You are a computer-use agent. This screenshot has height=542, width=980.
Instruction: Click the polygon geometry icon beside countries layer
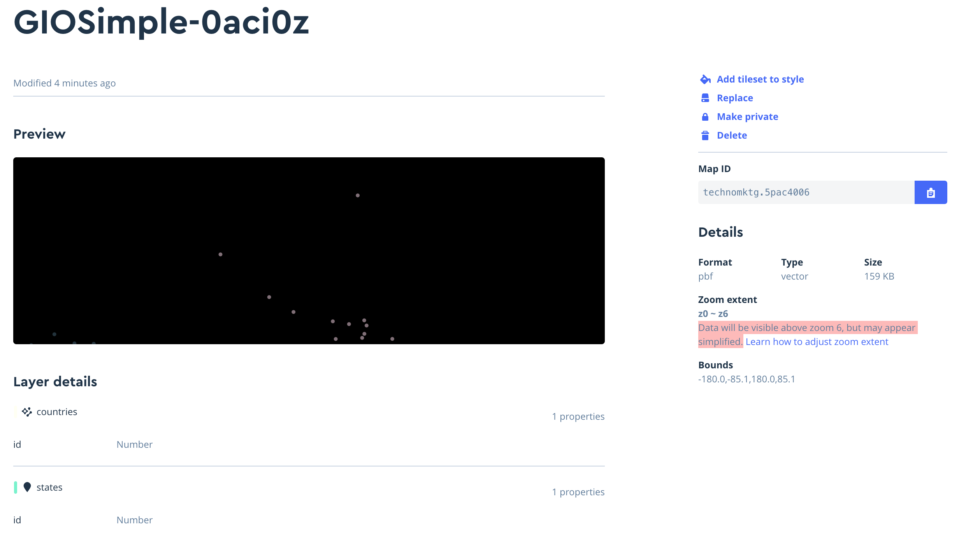[x=26, y=412]
